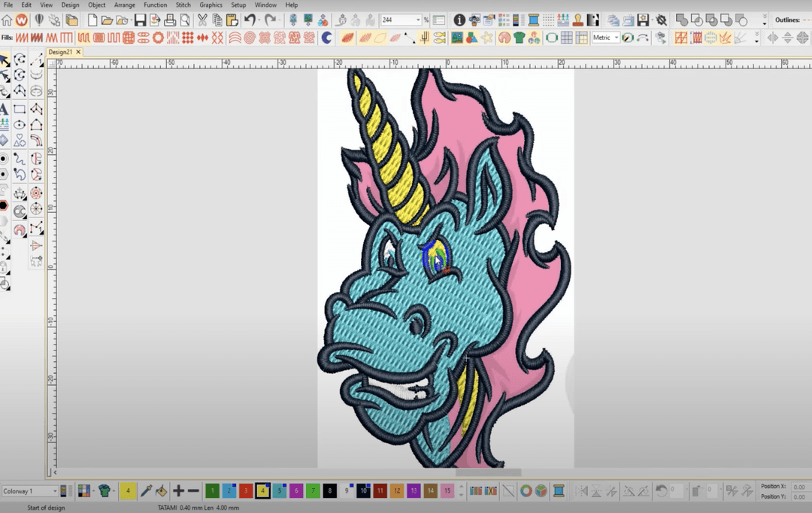Select magenta color swatch 6

click(x=296, y=490)
